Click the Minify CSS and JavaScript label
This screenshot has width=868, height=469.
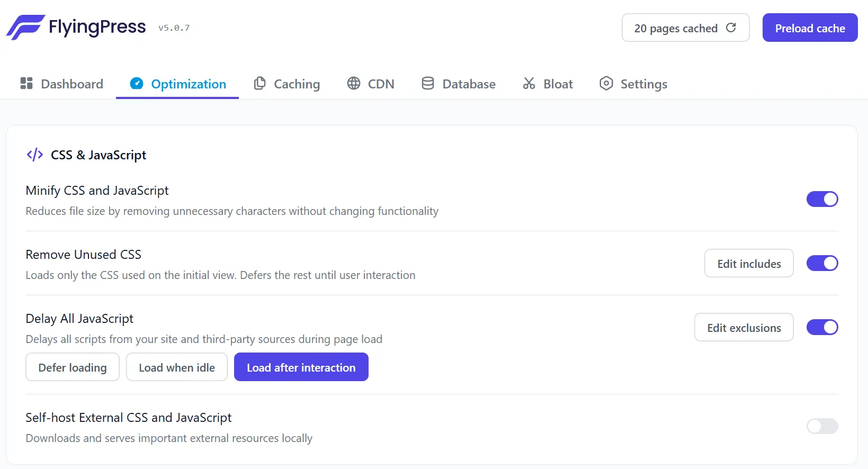(x=97, y=191)
